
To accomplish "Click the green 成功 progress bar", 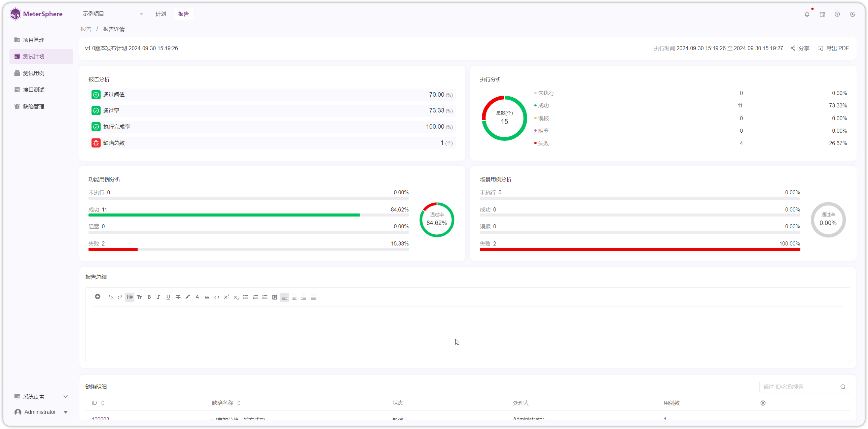I will click(224, 215).
